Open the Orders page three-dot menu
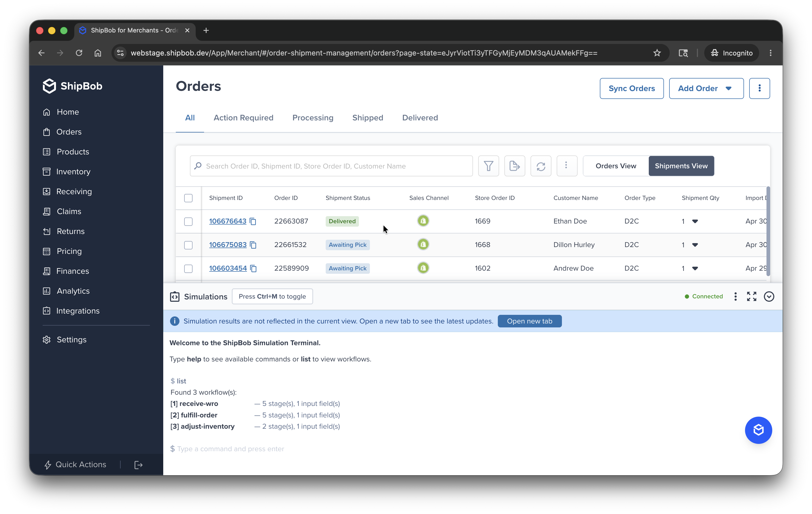Viewport: 812px width, 514px height. click(759, 88)
